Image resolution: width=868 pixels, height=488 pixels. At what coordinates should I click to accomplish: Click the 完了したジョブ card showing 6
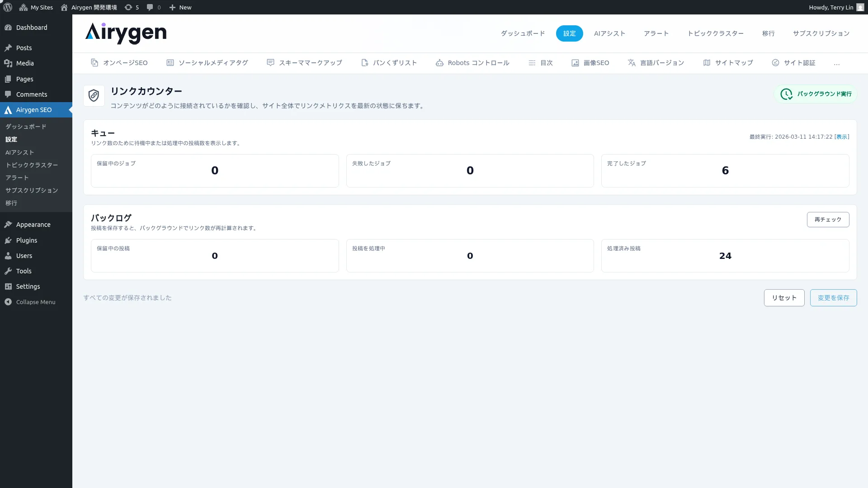coord(725,171)
